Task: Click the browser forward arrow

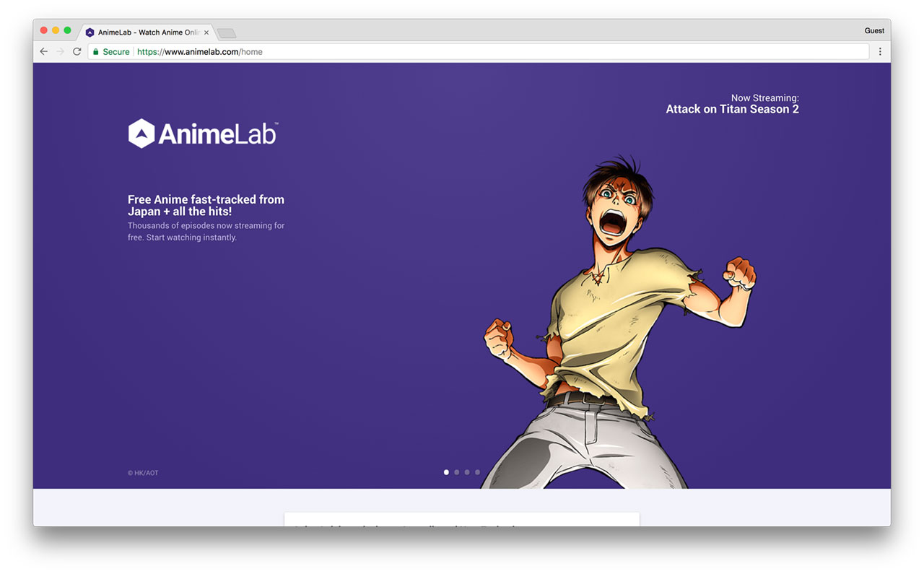Action: tap(61, 52)
